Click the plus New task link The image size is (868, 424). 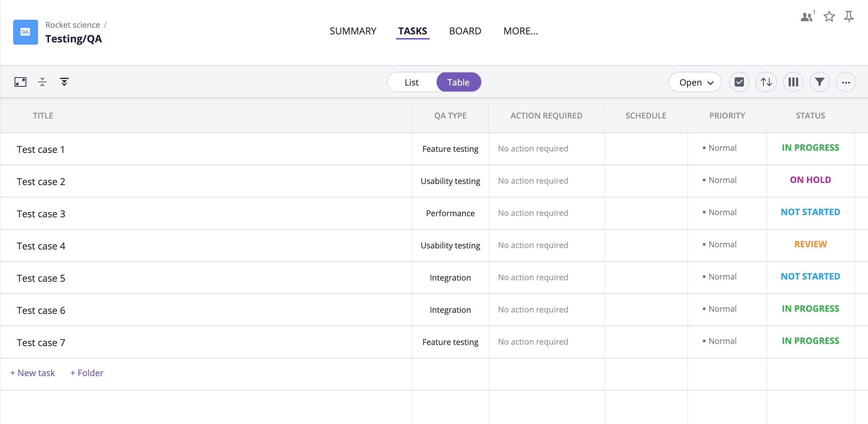coord(33,373)
